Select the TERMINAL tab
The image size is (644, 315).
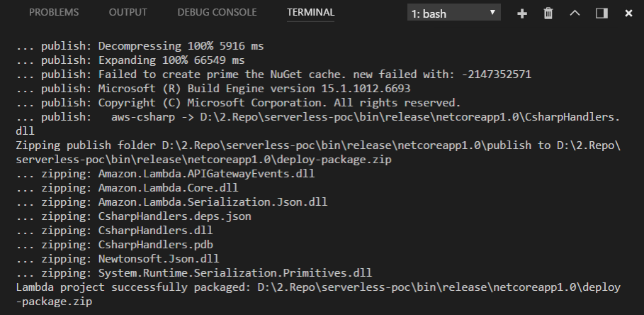[x=310, y=13]
